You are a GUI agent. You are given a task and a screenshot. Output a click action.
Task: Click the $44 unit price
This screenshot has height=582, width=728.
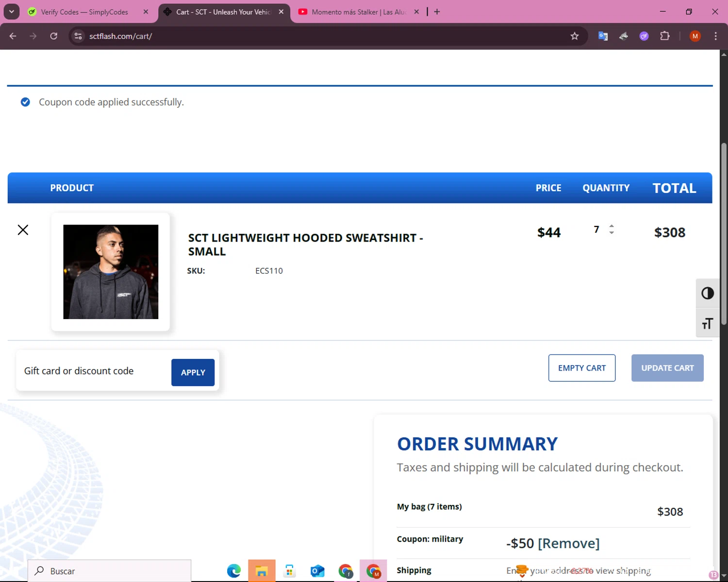click(549, 232)
